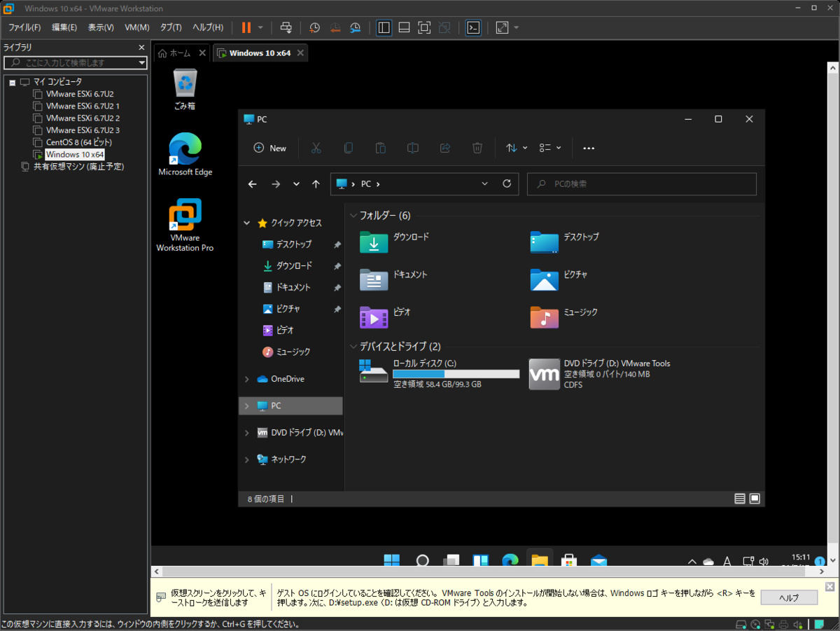This screenshot has height=631, width=840.
Task: Collapse the マイ コンピュータ tree node
Action: [x=13, y=82]
